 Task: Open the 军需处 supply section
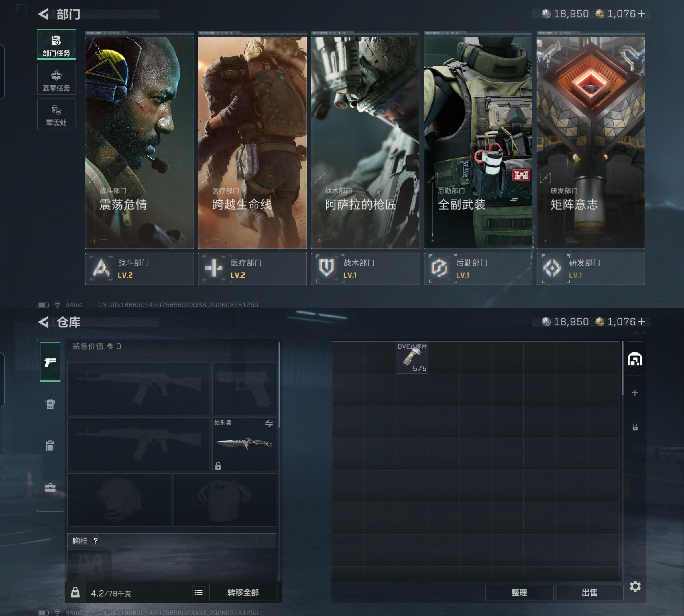[x=56, y=114]
